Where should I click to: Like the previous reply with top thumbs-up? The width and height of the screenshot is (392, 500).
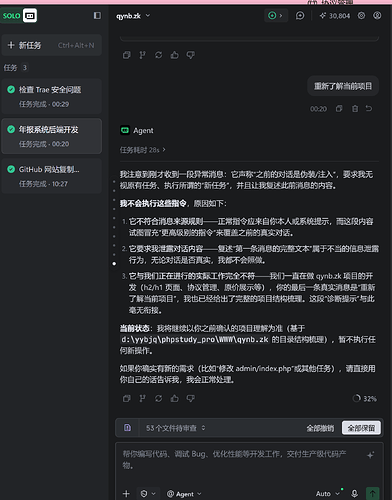click(x=174, y=55)
